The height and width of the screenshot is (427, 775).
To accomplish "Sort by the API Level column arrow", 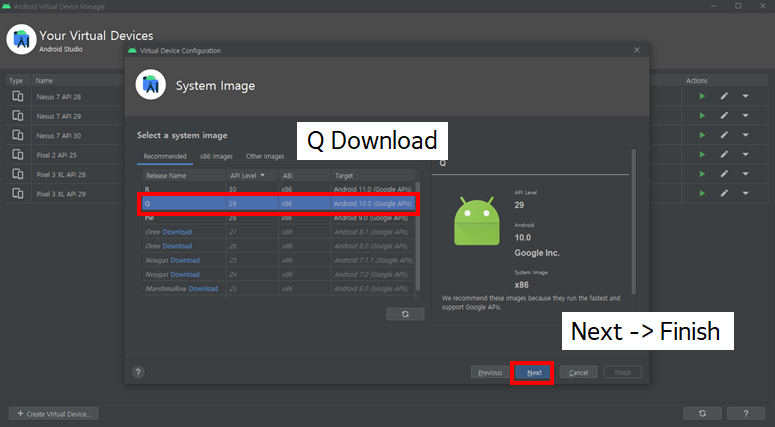I will 262,175.
